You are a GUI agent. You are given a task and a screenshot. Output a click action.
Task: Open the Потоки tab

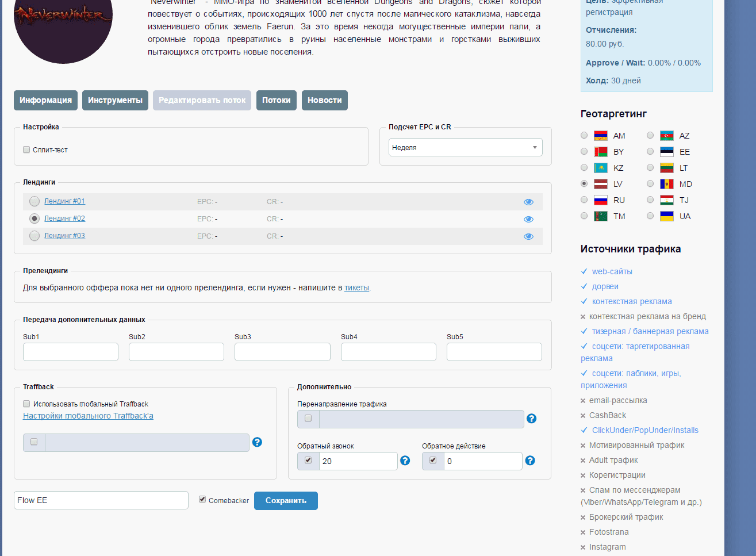point(277,100)
